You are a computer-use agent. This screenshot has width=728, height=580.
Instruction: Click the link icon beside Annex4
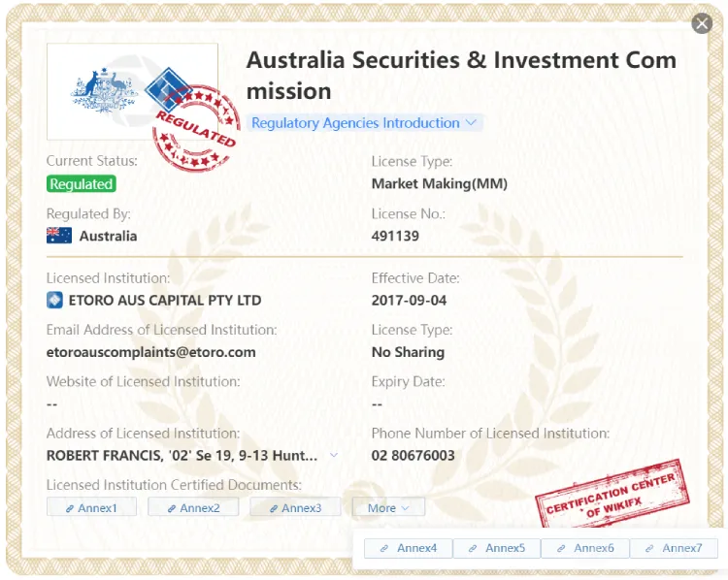coord(384,548)
